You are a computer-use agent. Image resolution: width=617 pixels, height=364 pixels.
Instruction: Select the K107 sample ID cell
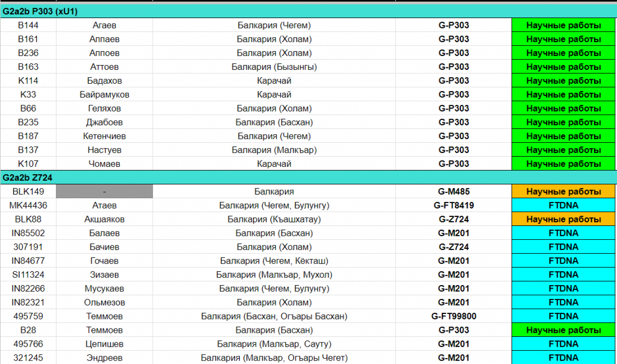pos(28,164)
